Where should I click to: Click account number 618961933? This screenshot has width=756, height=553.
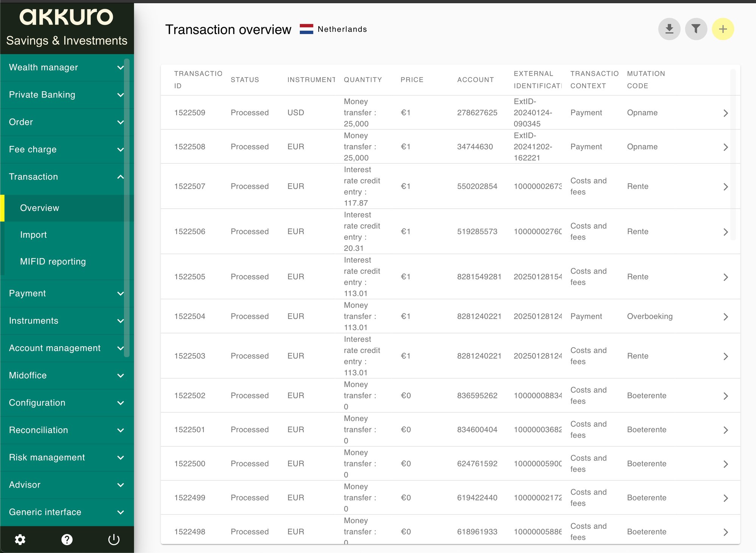click(477, 531)
